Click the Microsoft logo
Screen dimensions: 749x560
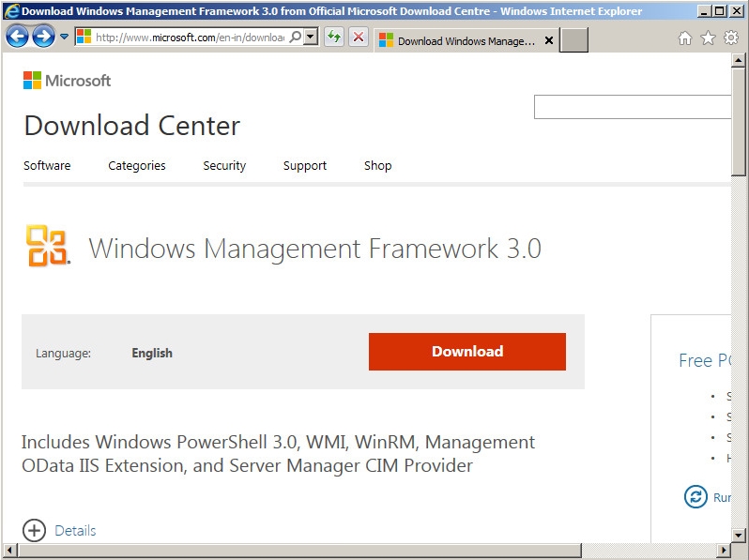tap(67, 81)
